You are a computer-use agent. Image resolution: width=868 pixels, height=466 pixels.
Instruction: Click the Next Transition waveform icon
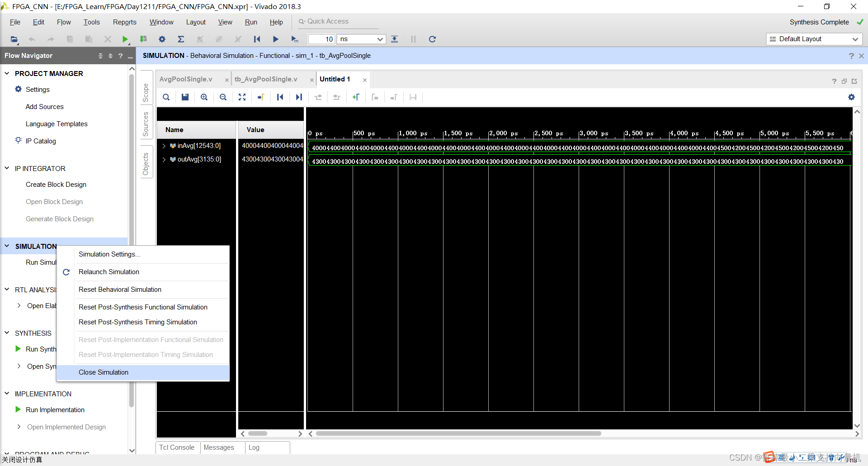point(337,97)
